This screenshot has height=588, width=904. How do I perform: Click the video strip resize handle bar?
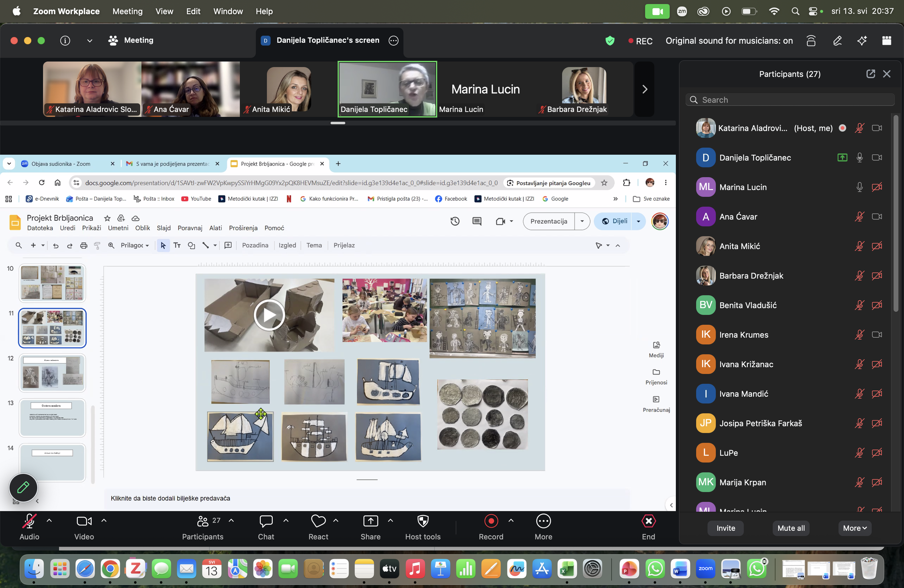pyautogui.click(x=338, y=123)
